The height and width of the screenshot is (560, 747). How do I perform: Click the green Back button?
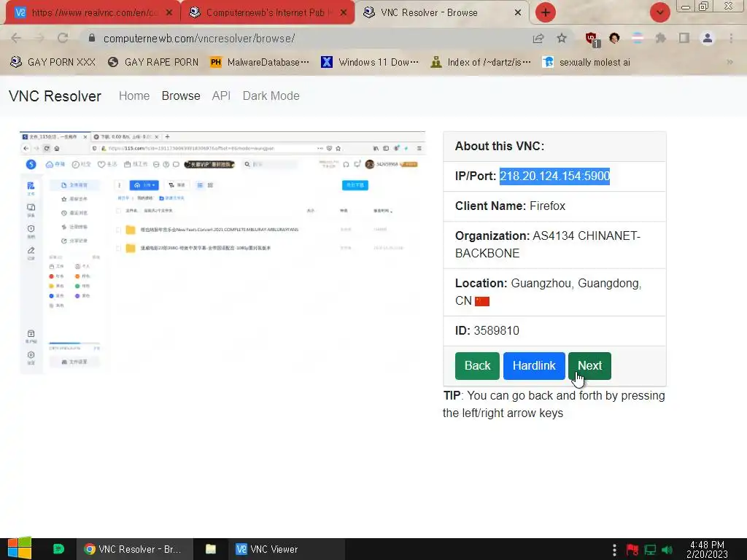pyautogui.click(x=477, y=366)
